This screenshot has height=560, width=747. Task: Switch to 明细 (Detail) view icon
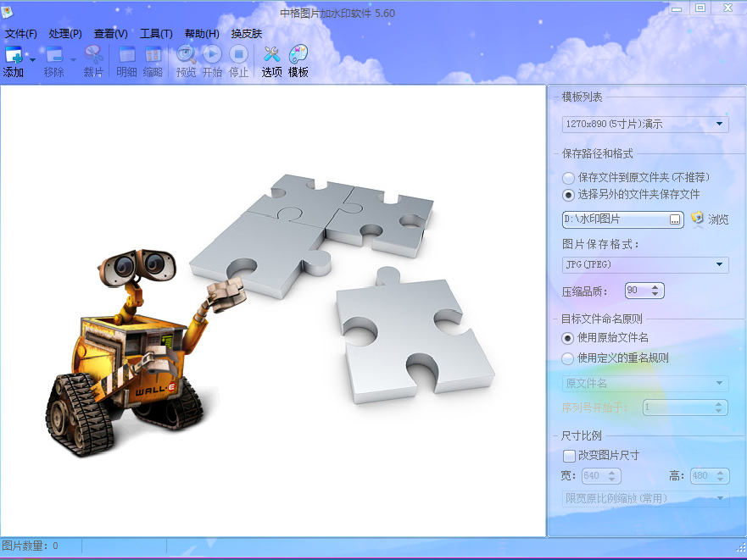pyautogui.click(x=126, y=55)
